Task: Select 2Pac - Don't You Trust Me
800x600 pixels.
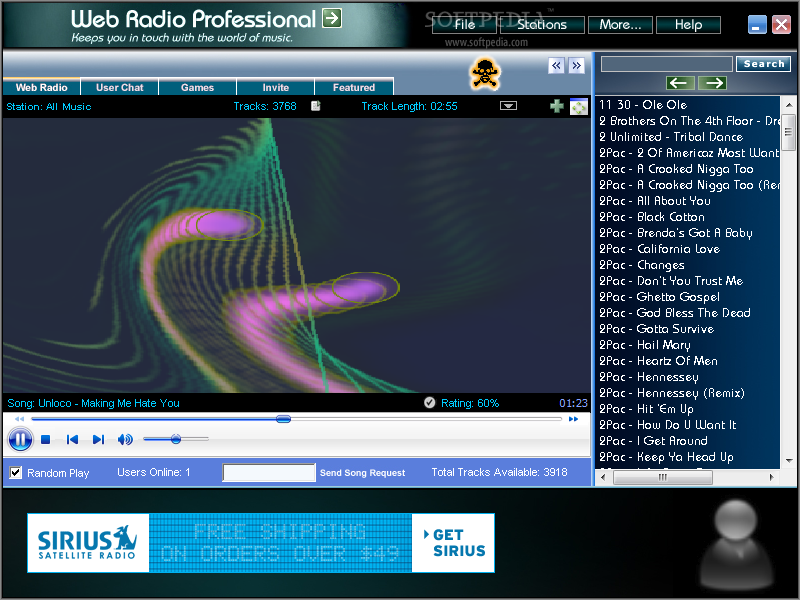Action: pos(671,281)
